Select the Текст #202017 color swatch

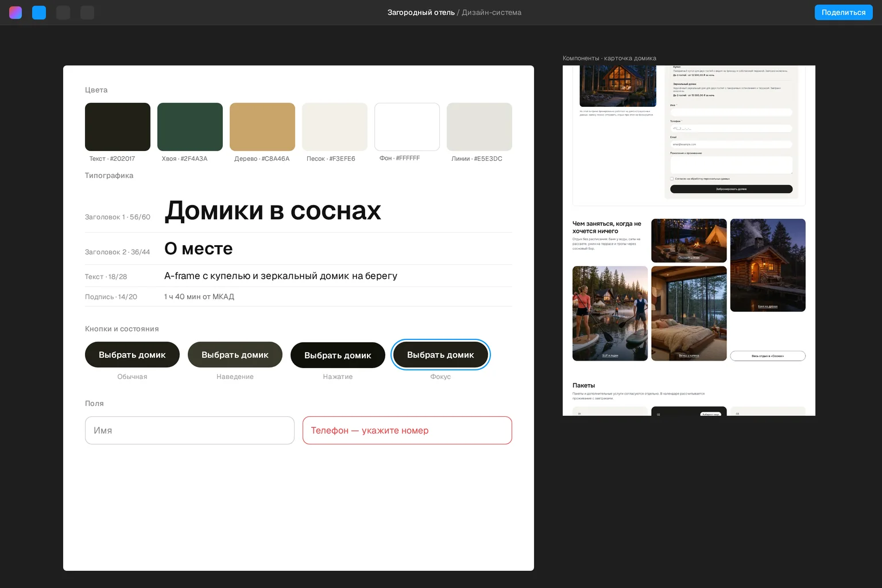[118, 127]
